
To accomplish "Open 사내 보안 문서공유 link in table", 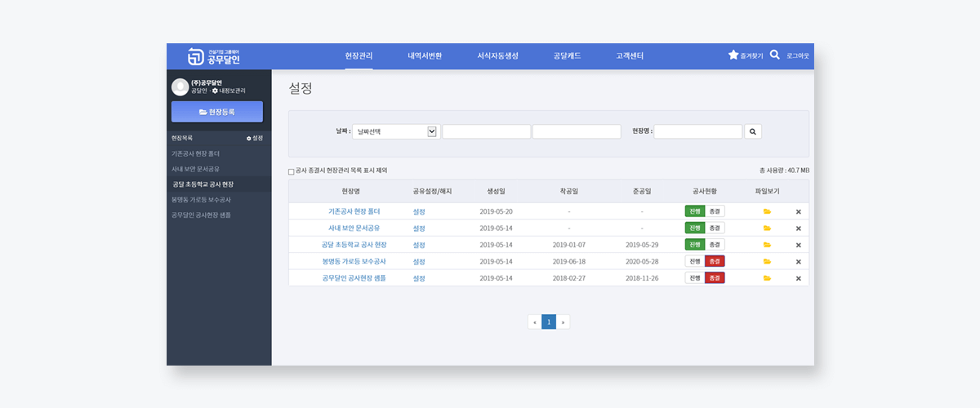I will pos(354,228).
